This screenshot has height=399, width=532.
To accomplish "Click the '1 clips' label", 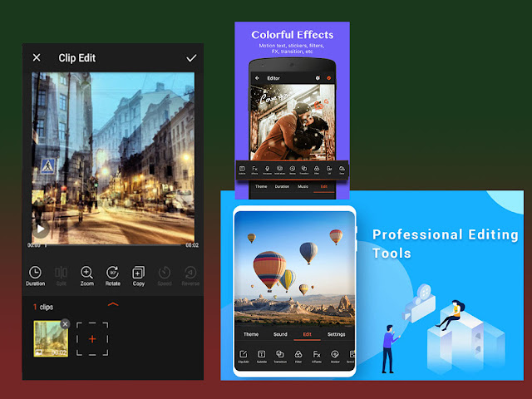I will [x=43, y=307].
